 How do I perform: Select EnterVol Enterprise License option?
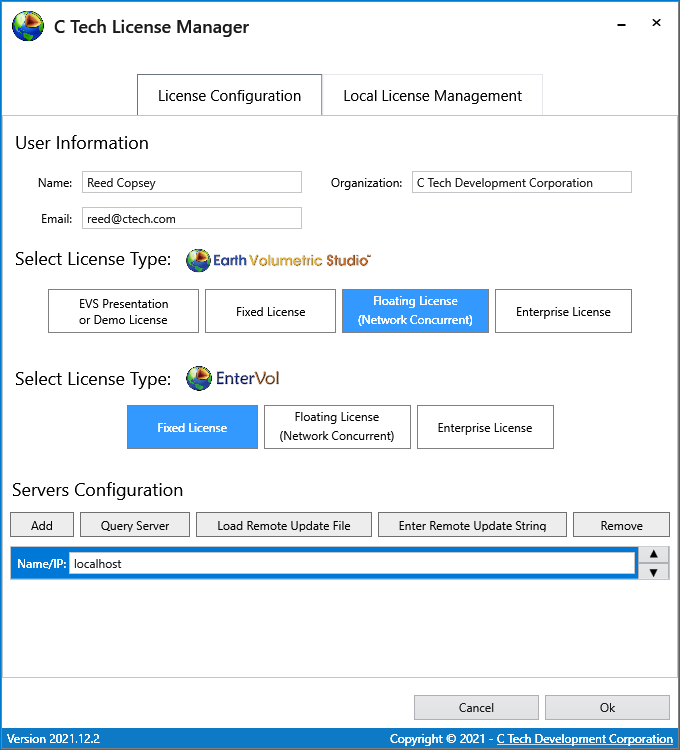point(485,427)
